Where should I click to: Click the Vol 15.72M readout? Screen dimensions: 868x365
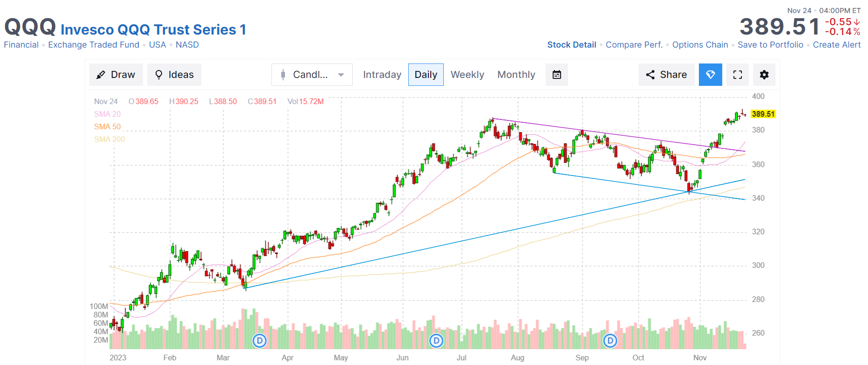pos(306,101)
